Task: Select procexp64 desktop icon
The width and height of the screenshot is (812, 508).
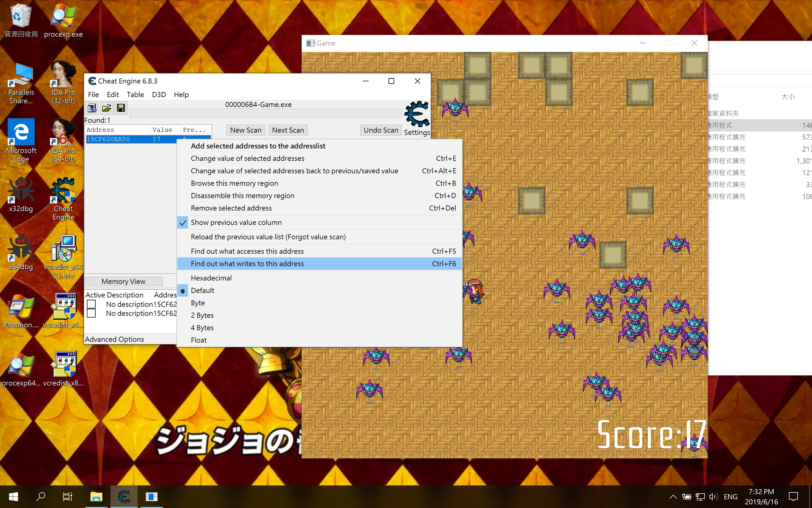Action: click(21, 369)
